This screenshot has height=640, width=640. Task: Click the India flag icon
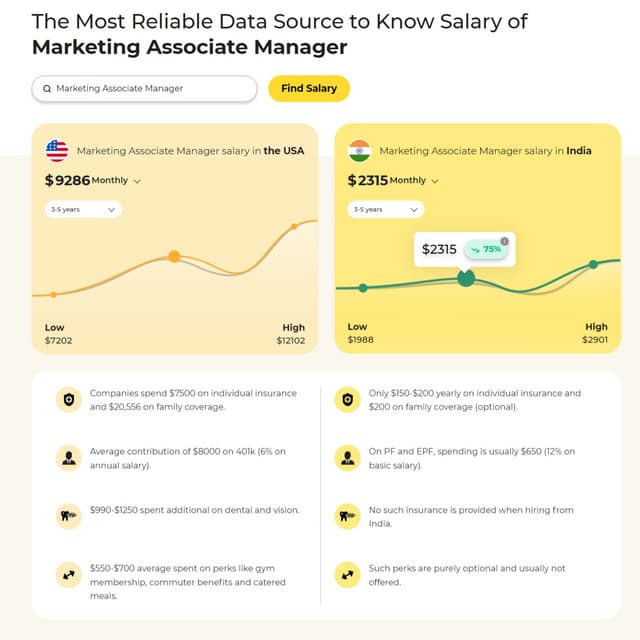pos(359,151)
